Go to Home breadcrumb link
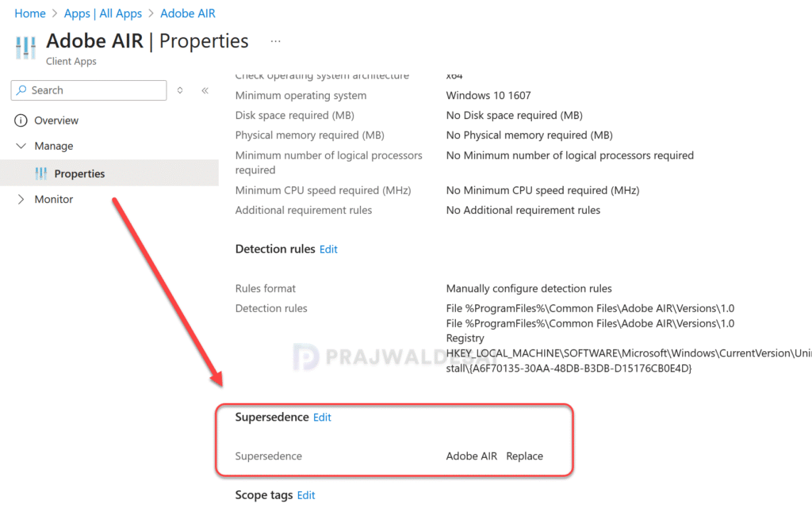This screenshot has height=515, width=812. (x=30, y=13)
